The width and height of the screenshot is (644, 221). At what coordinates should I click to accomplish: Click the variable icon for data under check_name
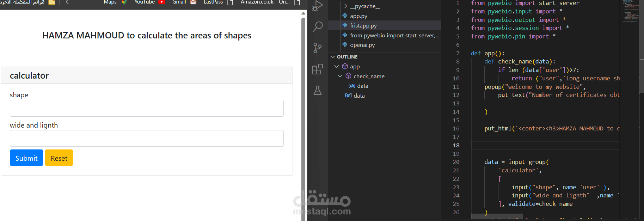352,86
